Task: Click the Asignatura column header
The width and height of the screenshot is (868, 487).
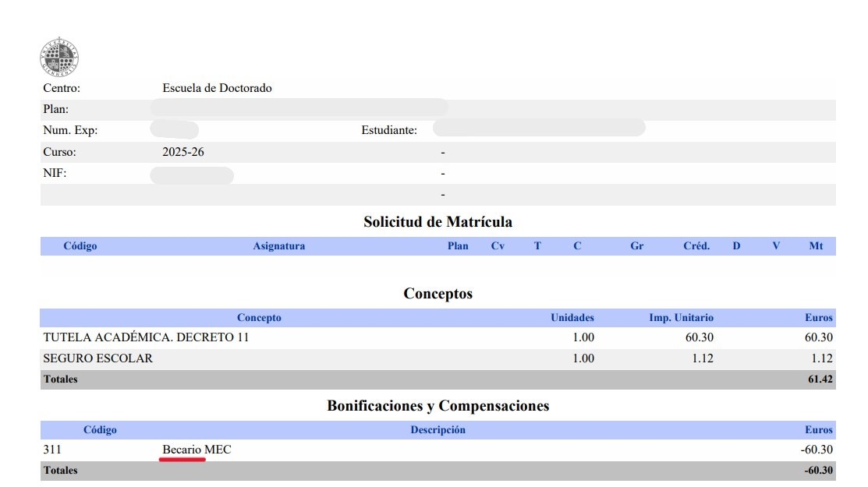Action: tap(278, 246)
